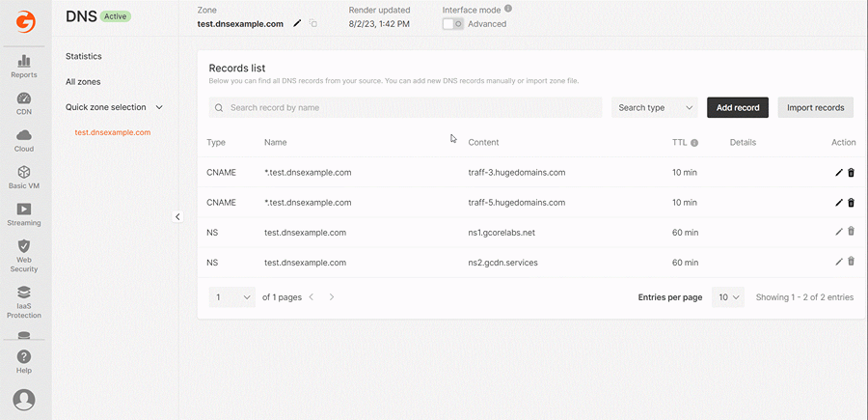Open the Web Security shield icon
Viewport: 868px width, 420px height.
(x=24, y=246)
